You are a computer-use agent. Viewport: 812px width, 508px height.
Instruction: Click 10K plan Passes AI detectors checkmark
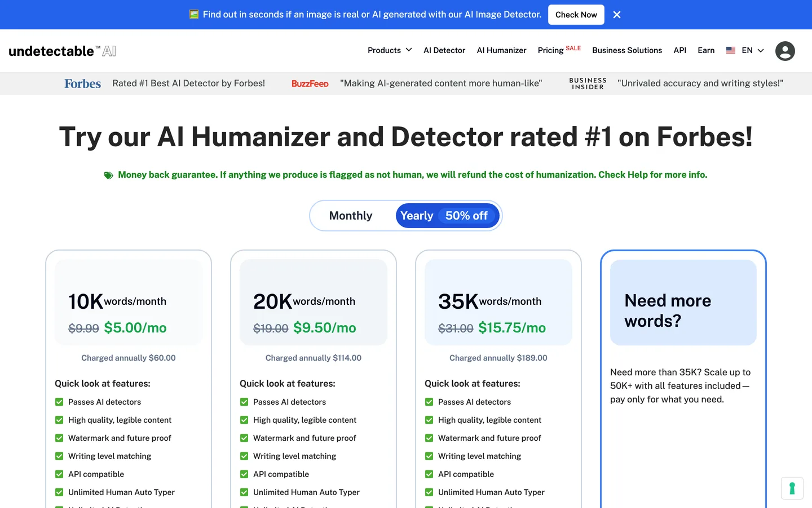[x=59, y=402]
